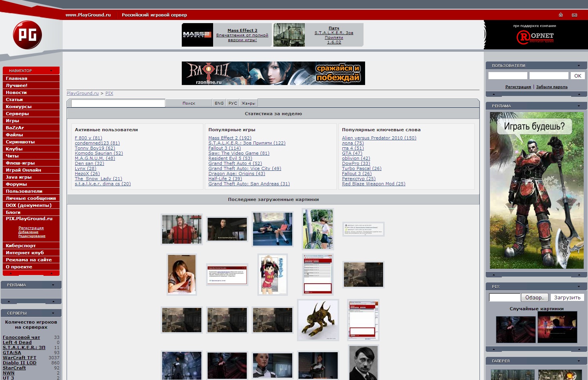Image resolution: width=588 pixels, height=380 pixels.
Task: Click left up-arrow under PIX random pictures
Action: (x=494, y=349)
